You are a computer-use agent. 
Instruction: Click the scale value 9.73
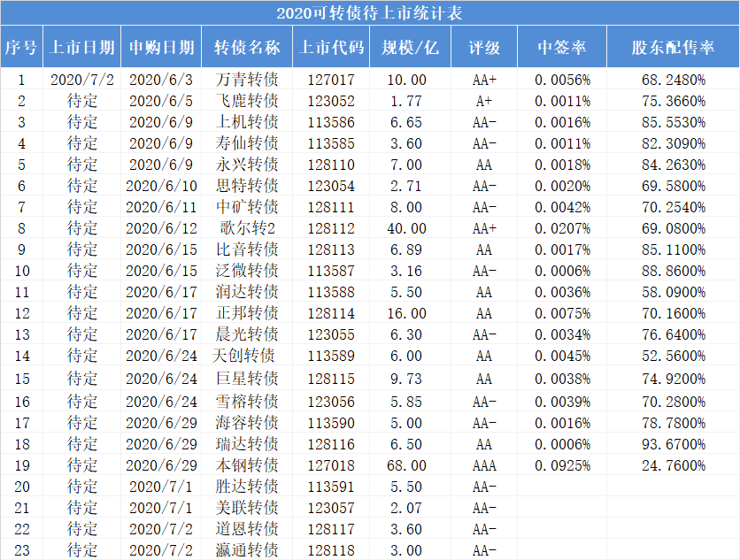406,379
